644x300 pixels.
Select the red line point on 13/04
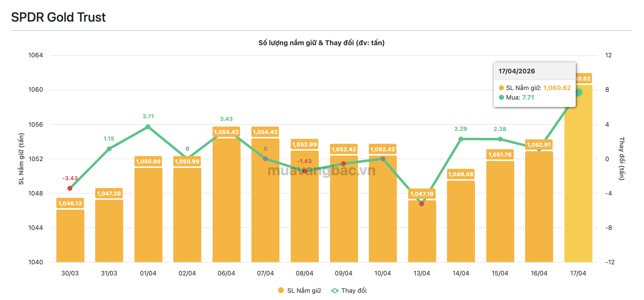point(422,204)
